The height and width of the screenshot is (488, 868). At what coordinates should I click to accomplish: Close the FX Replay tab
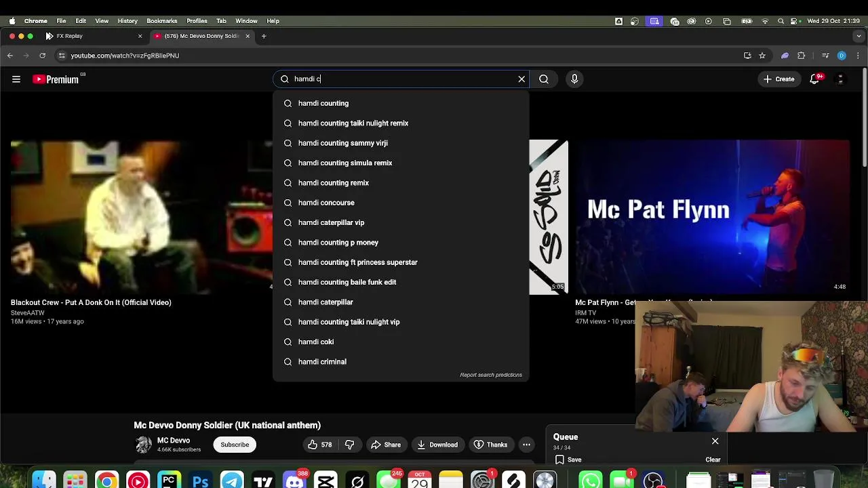point(140,36)
